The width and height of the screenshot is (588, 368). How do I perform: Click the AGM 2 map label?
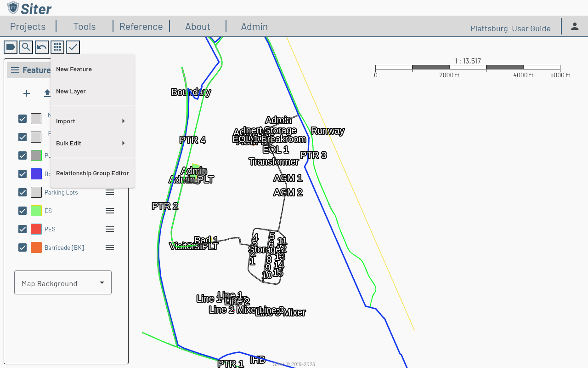(288, 192)
